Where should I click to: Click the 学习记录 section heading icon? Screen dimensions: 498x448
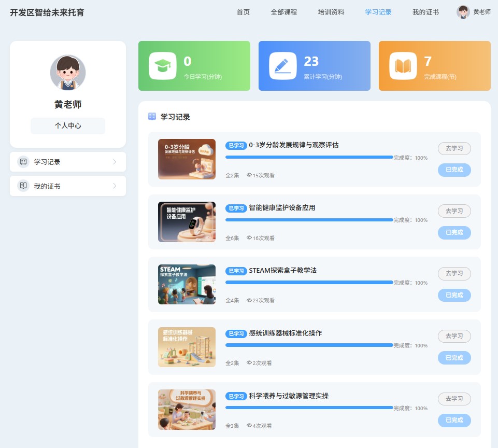152,117
